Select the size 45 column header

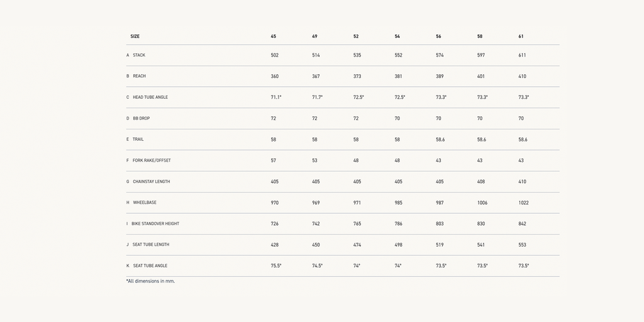click(274, 36)
